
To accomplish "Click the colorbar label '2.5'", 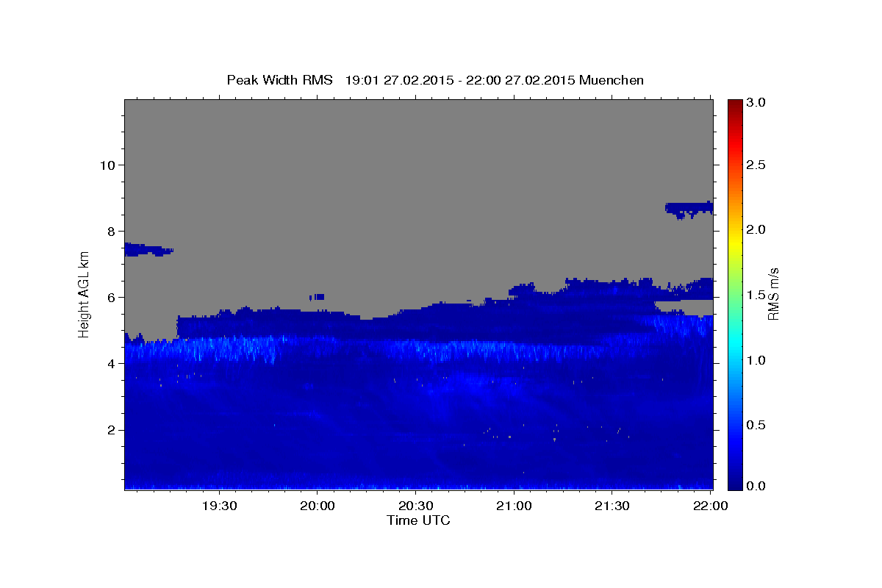I will pyautogui.click(x=756, y=165).
